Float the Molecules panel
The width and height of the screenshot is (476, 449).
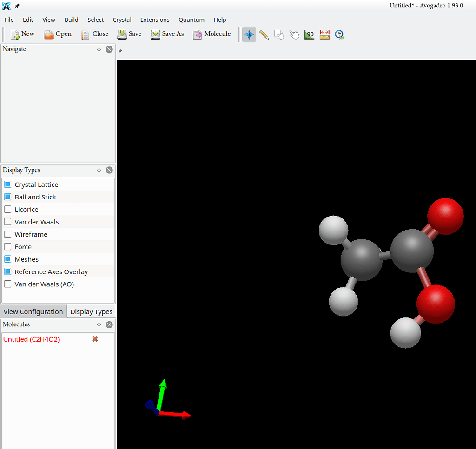pyautogui.click(x=99, y=324)
